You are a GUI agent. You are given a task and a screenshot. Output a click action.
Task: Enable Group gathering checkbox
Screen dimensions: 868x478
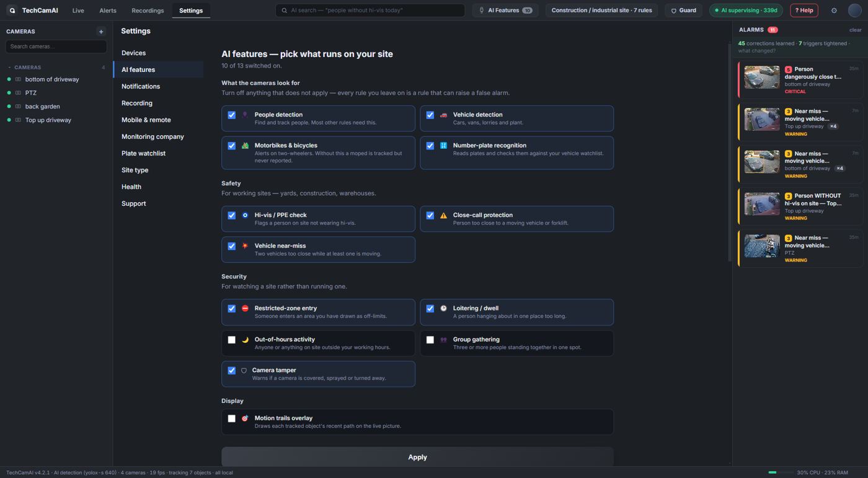point(430,340)
